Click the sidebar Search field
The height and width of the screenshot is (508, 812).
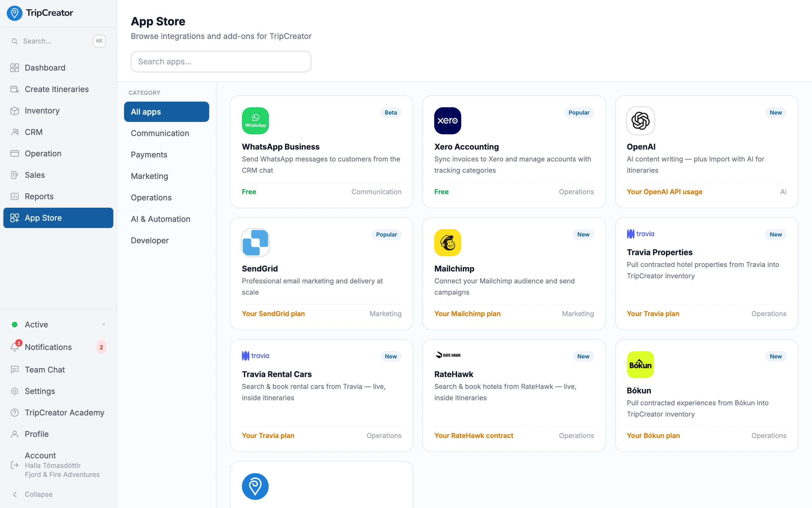coord(58,41)
